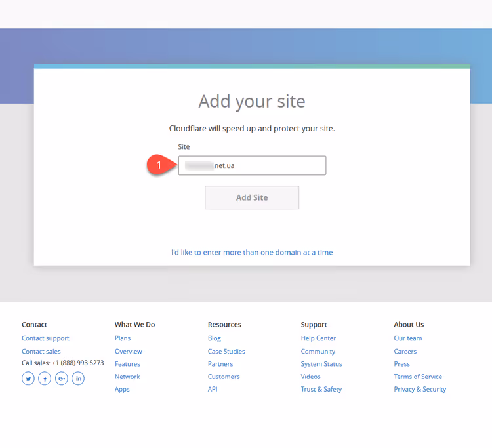The width and height of the screenshot is (492, 448).
Task: Click the 'Support' footer heading
Action: [x=314, y=325]
